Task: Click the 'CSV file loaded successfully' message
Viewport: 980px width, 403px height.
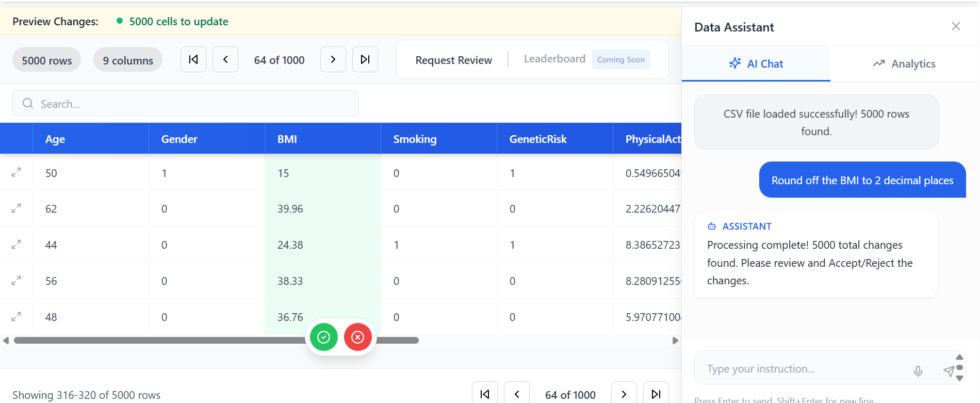Action: click(816, 122)
